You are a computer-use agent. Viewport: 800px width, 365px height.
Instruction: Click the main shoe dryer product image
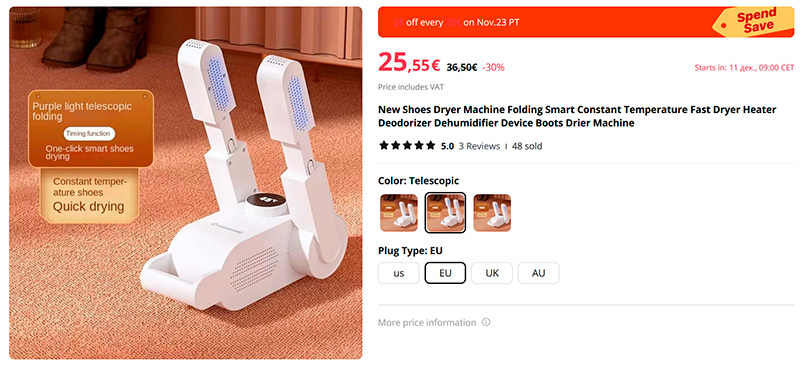click(x=186, y=183)
